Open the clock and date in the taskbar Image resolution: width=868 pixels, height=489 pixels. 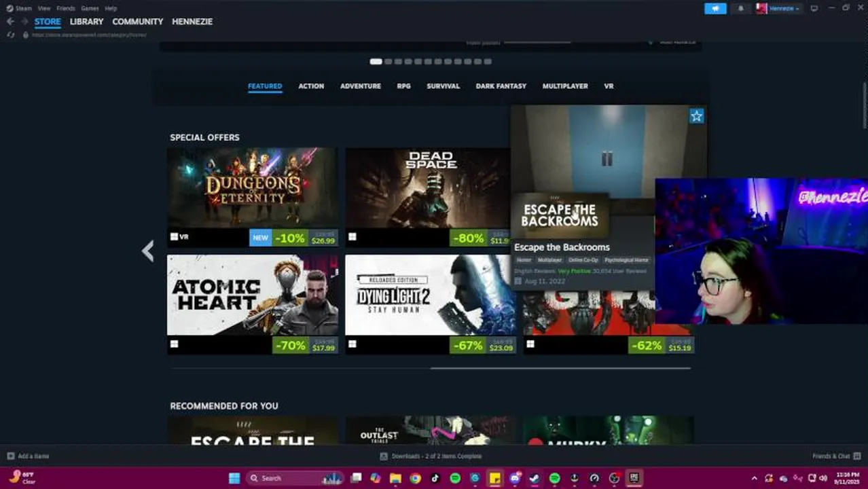(x=848, y=478)
